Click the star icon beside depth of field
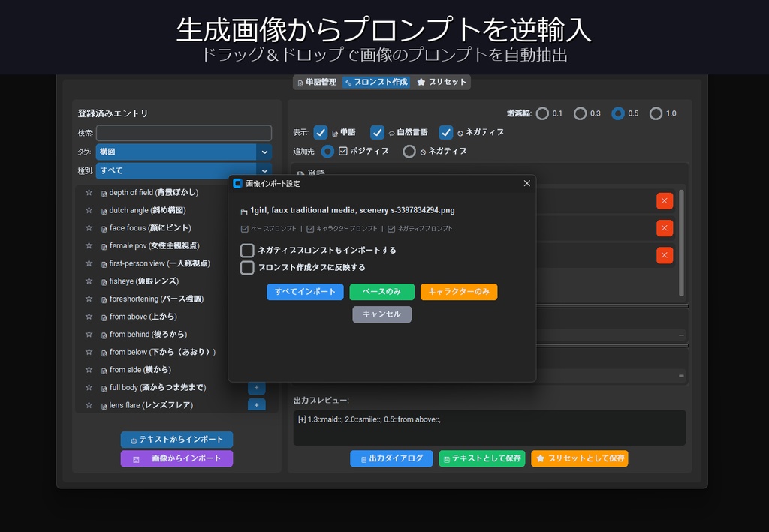This screenshot has width=769, height=532. coord(89,192)
